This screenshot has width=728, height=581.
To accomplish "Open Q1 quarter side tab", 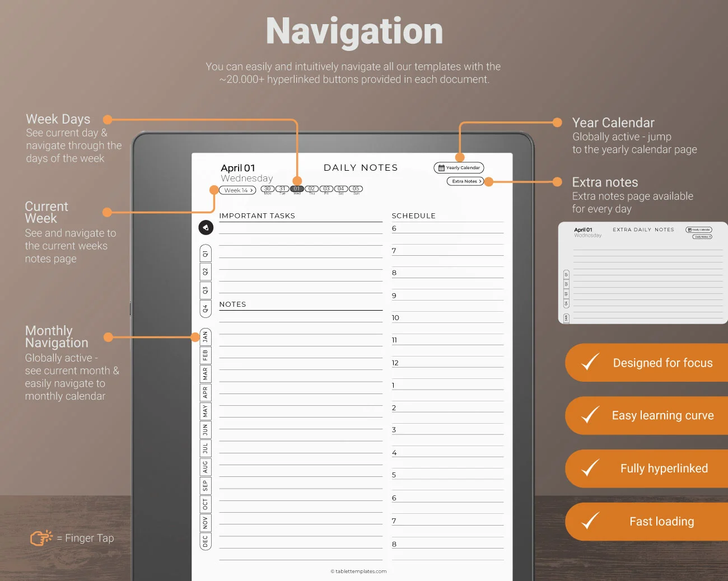I will [206, 254].
